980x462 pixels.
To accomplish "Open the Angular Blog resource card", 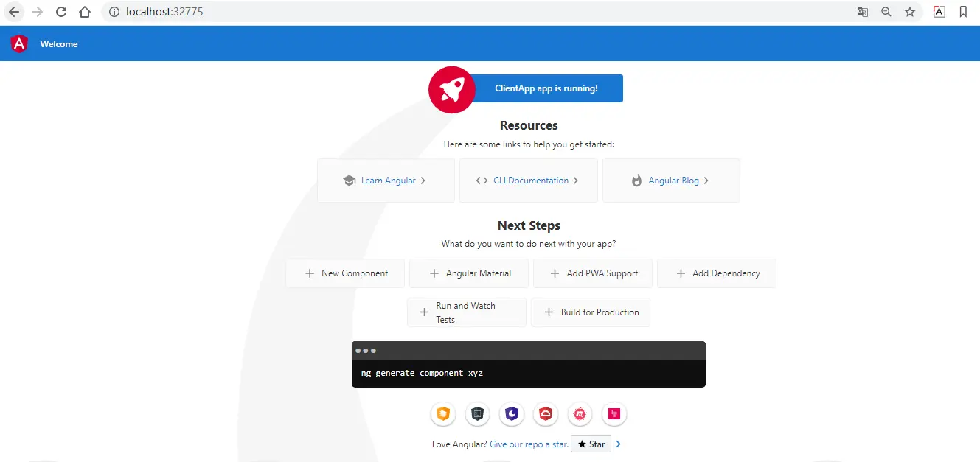I will 671,181.
